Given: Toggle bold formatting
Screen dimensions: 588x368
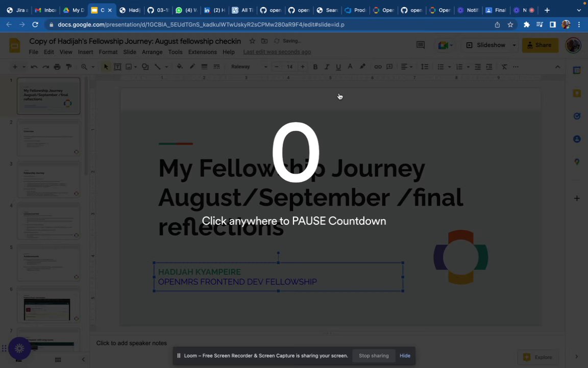Looking at the screenshot, I should (x=315, y=67).
